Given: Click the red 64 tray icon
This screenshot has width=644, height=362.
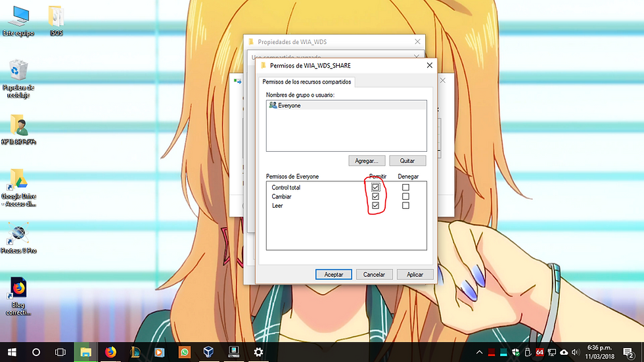Looking at the screenshot, I should click(540, 352).
